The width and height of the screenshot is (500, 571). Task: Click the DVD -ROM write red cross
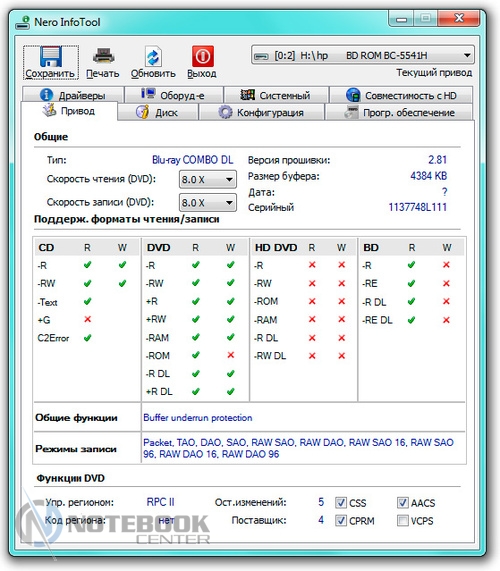pyautogui.click(x=231, y=355)
